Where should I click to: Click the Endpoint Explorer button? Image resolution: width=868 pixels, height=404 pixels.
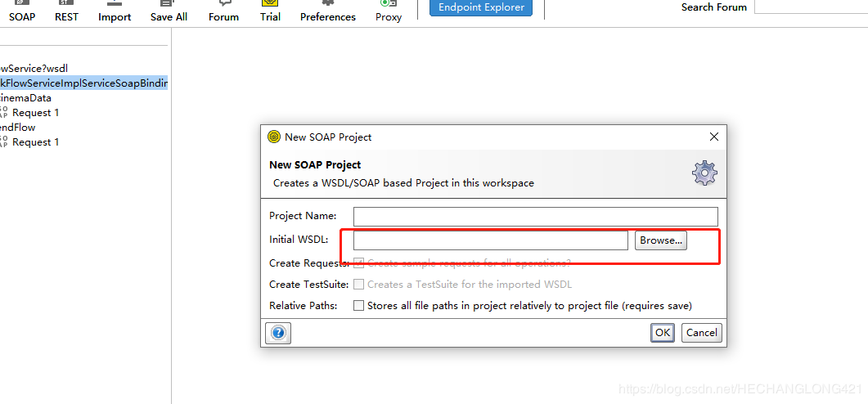click(481, 7)
